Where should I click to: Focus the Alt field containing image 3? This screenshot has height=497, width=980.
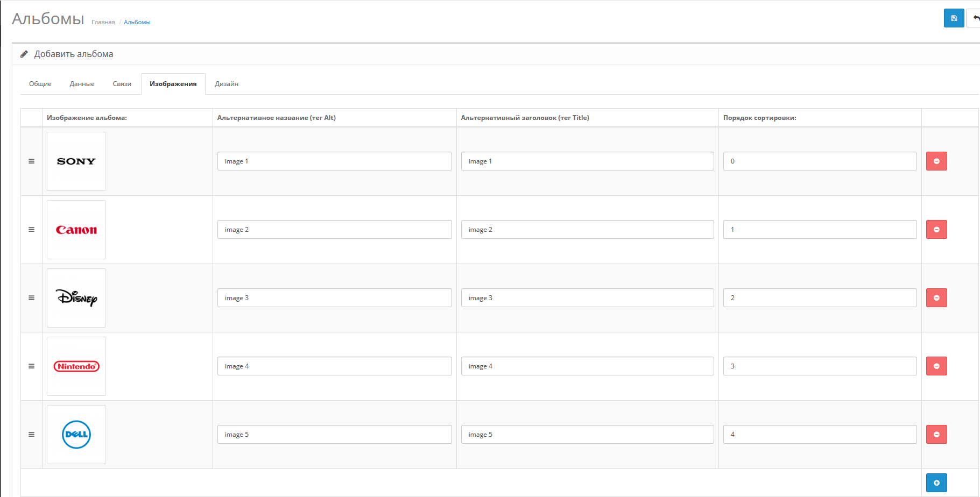click(334, 298)
